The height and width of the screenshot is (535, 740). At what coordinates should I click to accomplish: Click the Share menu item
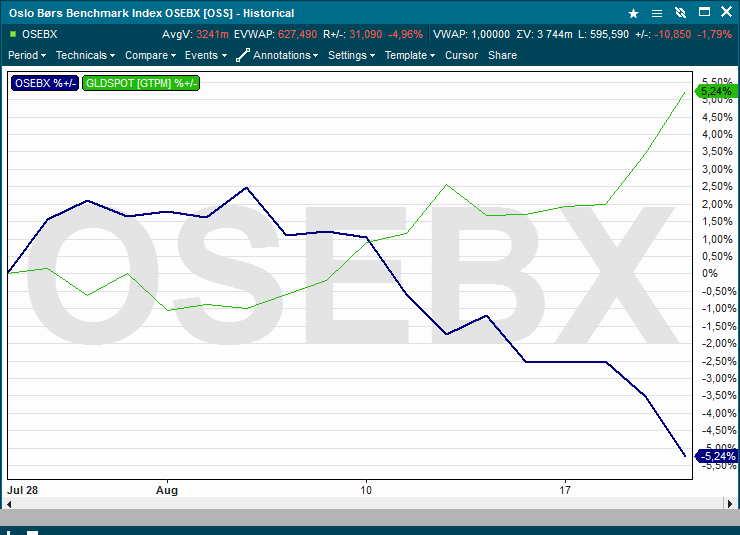point(502,55)
